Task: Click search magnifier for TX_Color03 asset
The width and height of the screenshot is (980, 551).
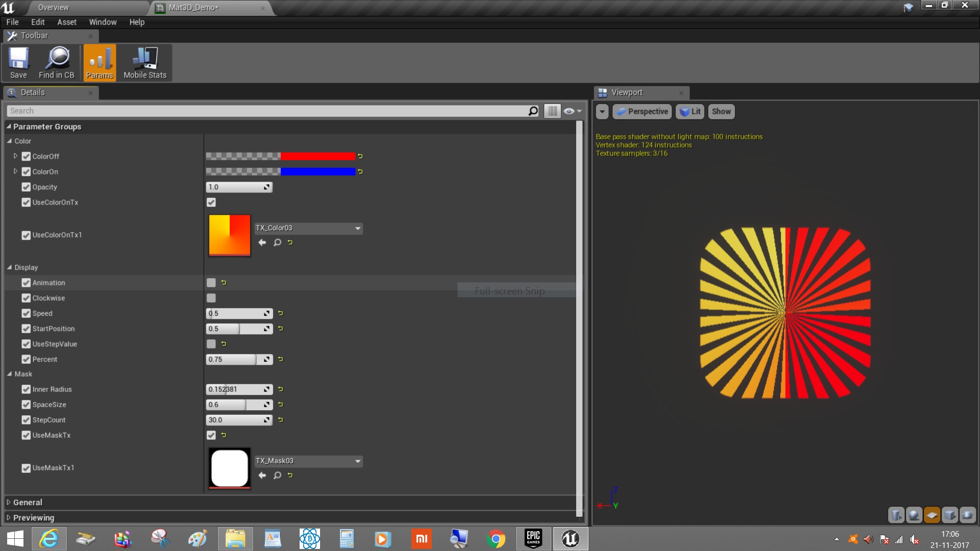Action: tap(277, 242)
